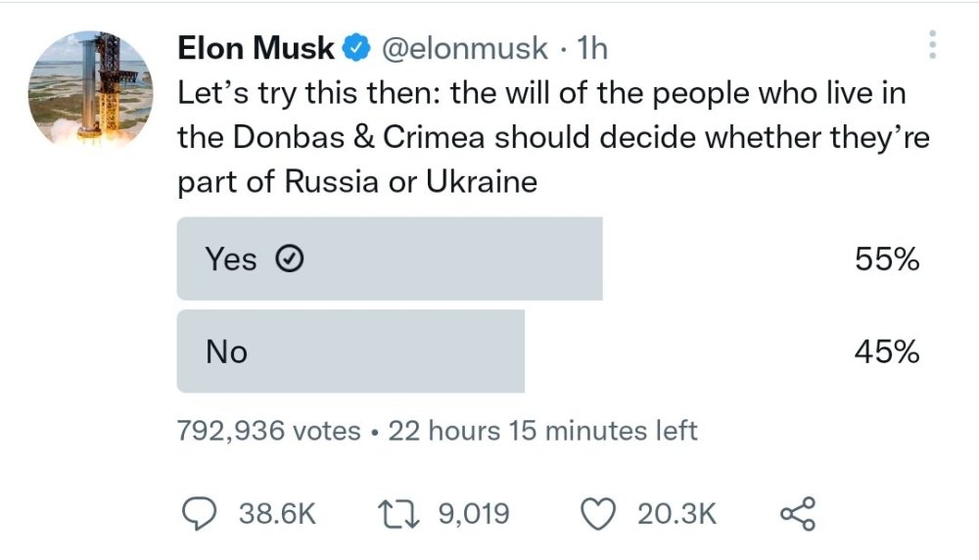Screen dimensions: 979x560
Task: Click the checkmark icon beside Yes
Action: (x=290, y=259)
